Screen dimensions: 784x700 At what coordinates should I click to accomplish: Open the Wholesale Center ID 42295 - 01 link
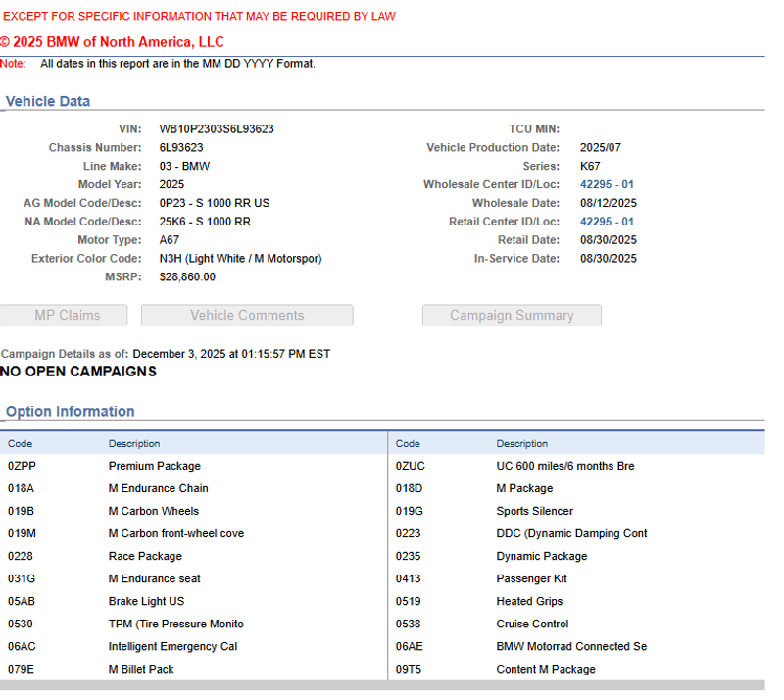click(607, 184)
